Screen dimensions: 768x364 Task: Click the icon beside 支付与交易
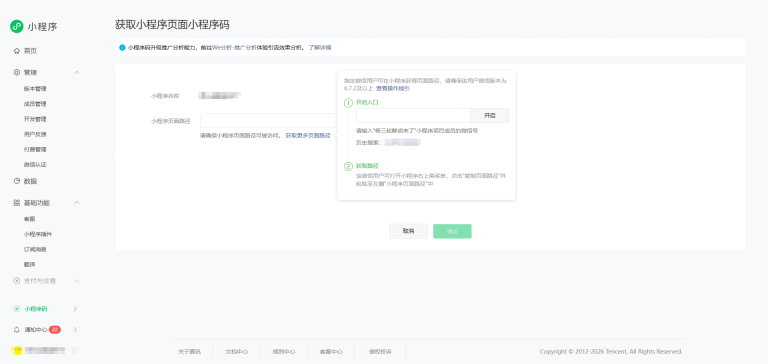(17, 281)
